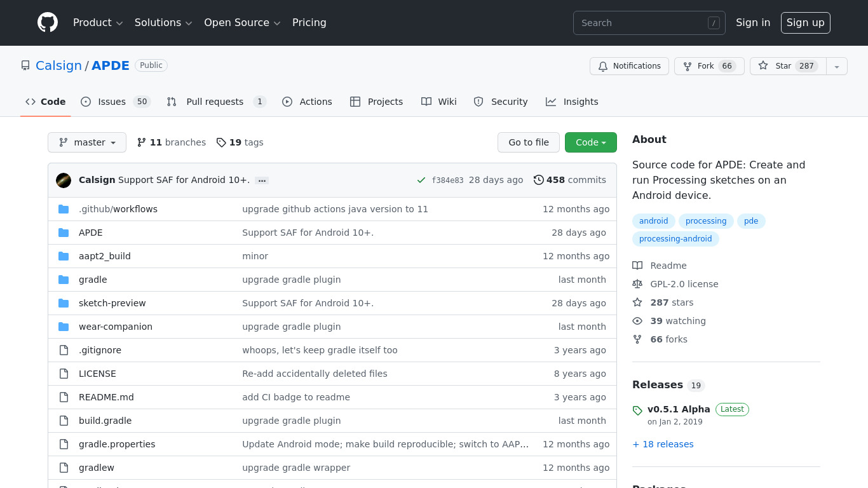Screen dimensions: 868x488
Task: Expand the Product menu
Action: (x=98, y=22)
